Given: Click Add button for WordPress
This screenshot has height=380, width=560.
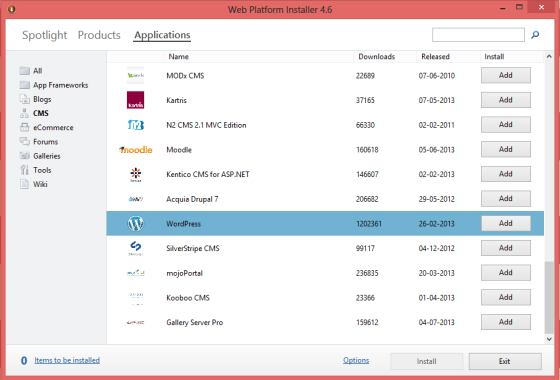Looking at the screenshot, I should pos(506,223).
